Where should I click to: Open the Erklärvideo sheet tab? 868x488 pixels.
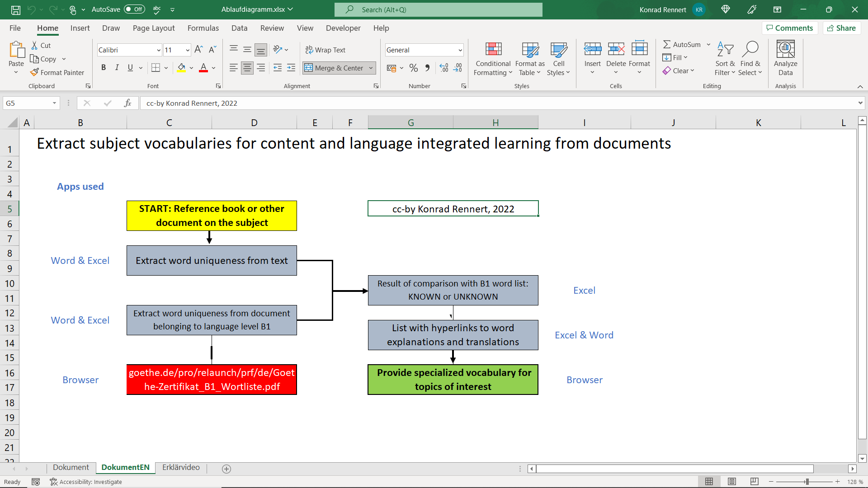(x=181, y=467)
